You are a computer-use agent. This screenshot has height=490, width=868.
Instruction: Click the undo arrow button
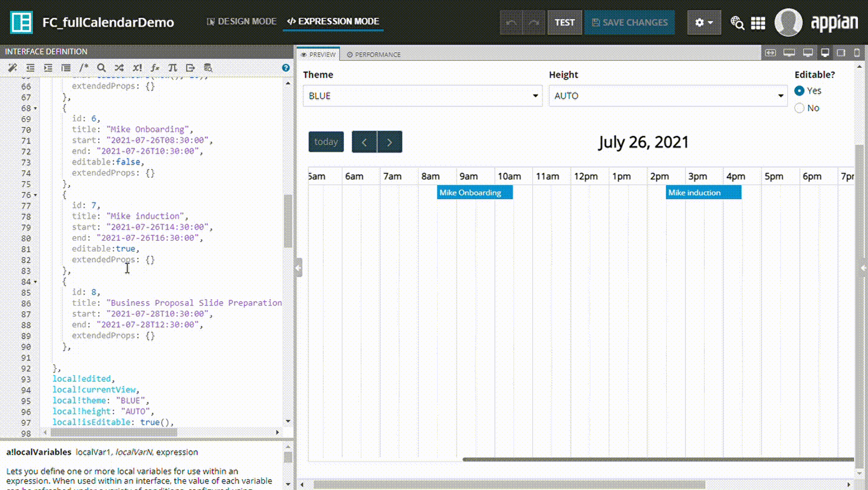(x=511, y=22)
